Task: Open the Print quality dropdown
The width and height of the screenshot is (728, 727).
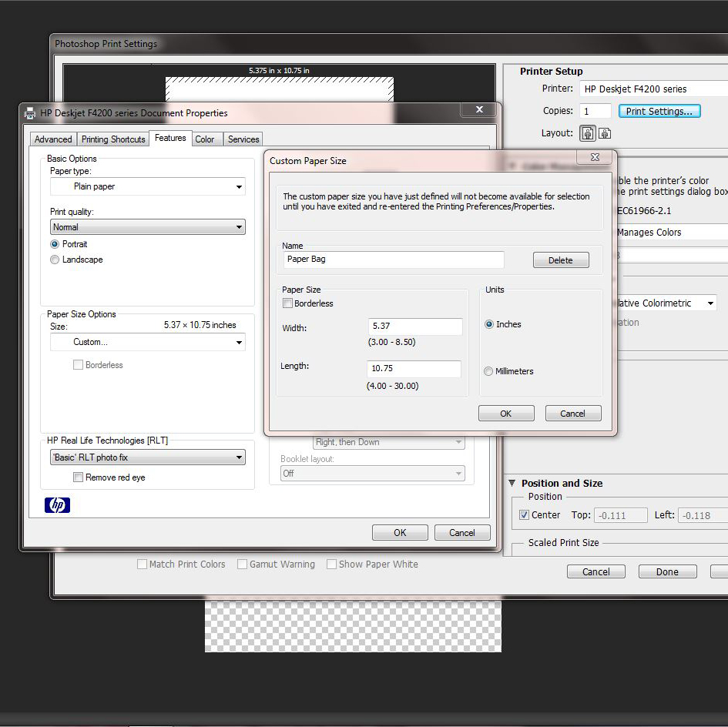Action: [x=148, y=227]
